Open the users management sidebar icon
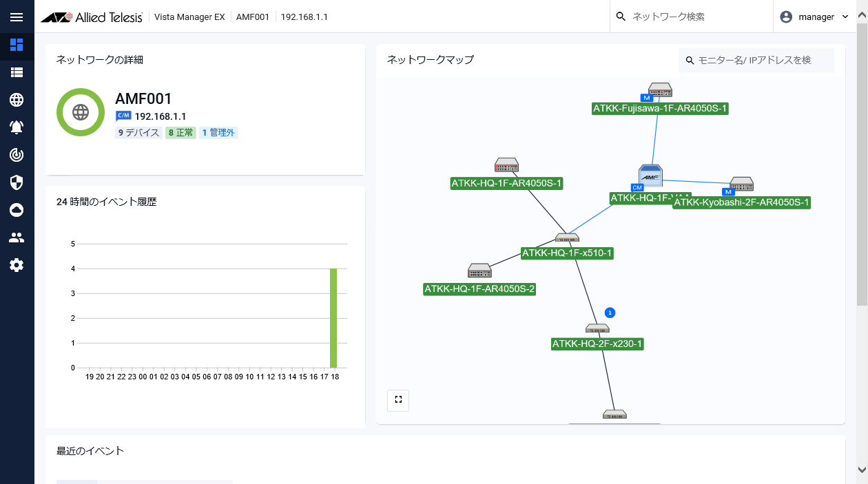Image resolution: width=868 pixels, height=484 pixels. (x=17, y=238)
